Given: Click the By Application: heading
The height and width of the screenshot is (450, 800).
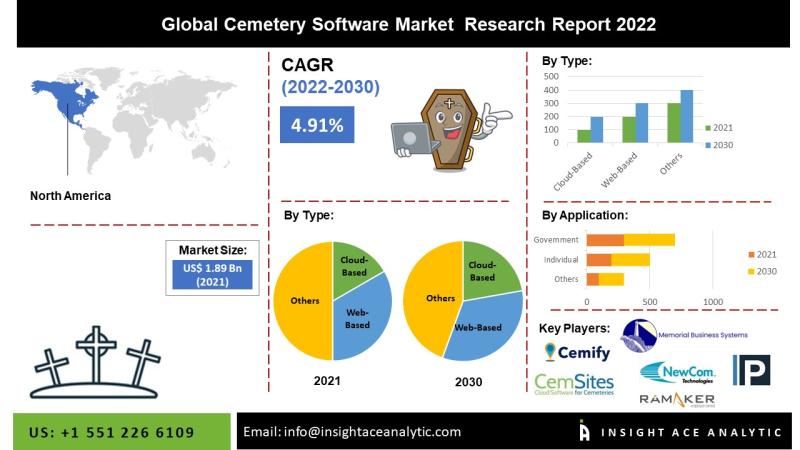Looking at the screenshot, I should point(585,215).
